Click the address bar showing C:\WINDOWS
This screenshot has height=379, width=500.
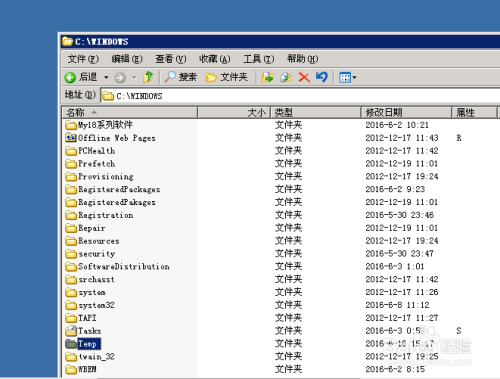pyautogui.click(x=300, y=96)
